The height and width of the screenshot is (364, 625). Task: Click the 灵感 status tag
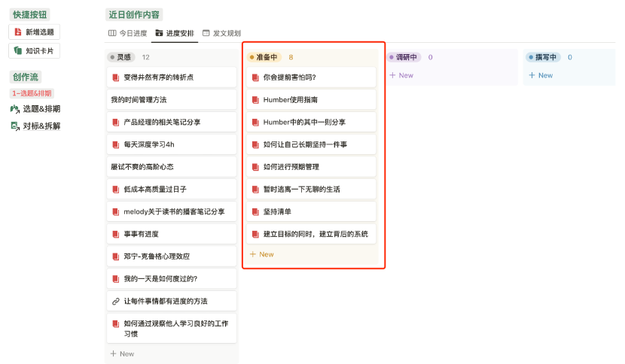coord(121,57)
